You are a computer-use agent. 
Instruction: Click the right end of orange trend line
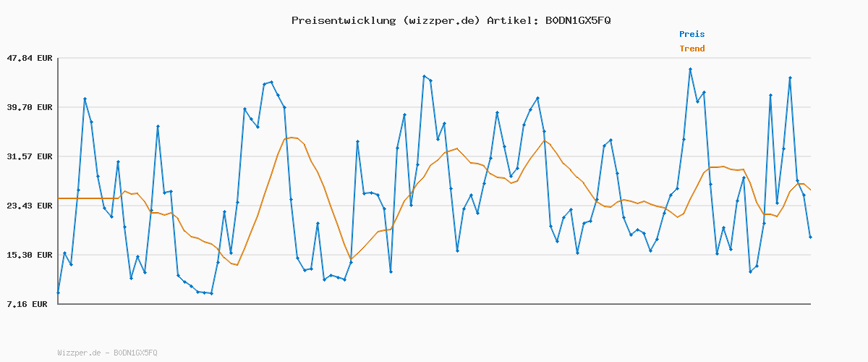[x=810, y=190]
